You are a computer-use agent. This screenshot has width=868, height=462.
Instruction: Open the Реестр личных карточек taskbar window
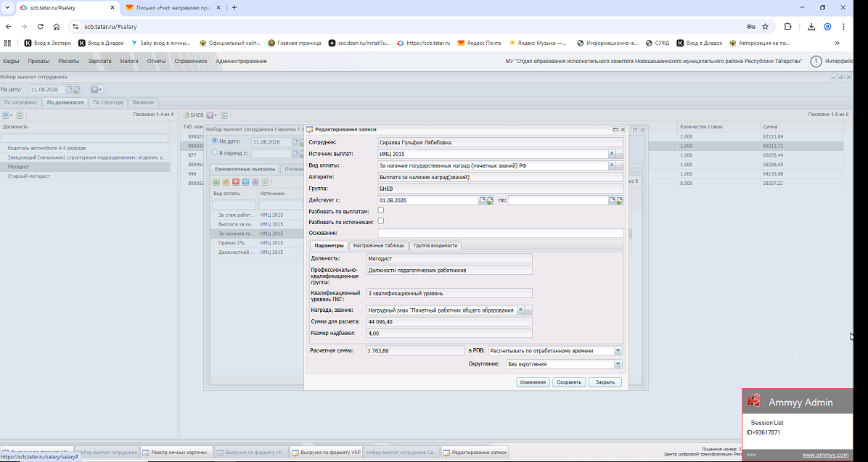click(176, 453)
